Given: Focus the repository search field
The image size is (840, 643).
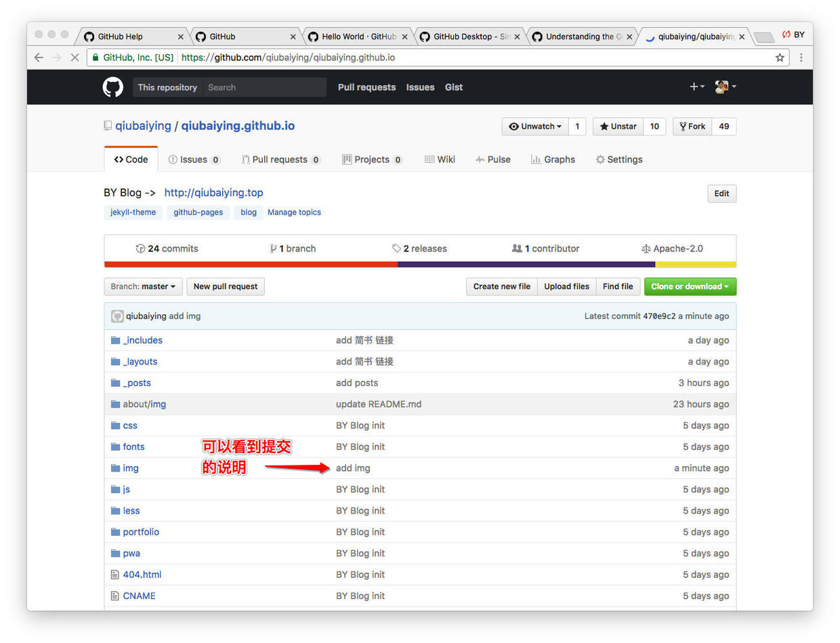Looking at the screenshot, I should click(x=264, y=87).
